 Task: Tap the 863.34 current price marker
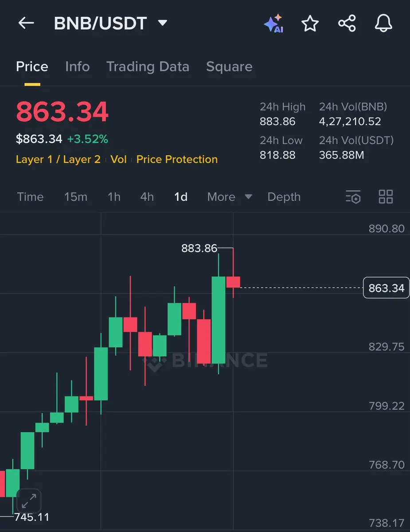[386, 288]
